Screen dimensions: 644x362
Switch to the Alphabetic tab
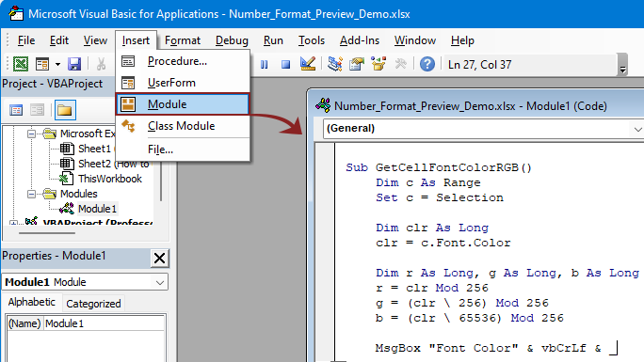[32, 303]
